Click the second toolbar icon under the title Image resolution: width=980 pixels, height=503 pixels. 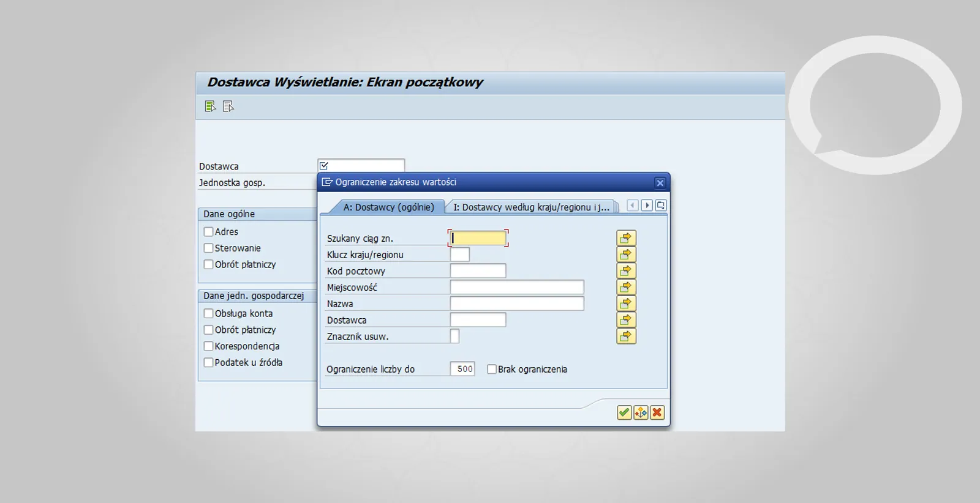click(x=228, y=106)
